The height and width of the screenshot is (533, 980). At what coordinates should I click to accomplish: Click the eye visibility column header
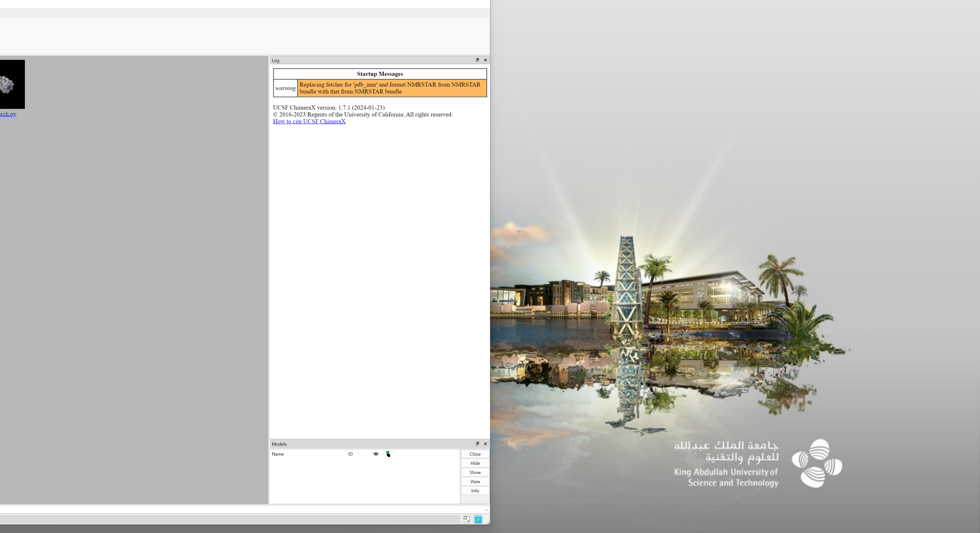click(x=375, y=454)
